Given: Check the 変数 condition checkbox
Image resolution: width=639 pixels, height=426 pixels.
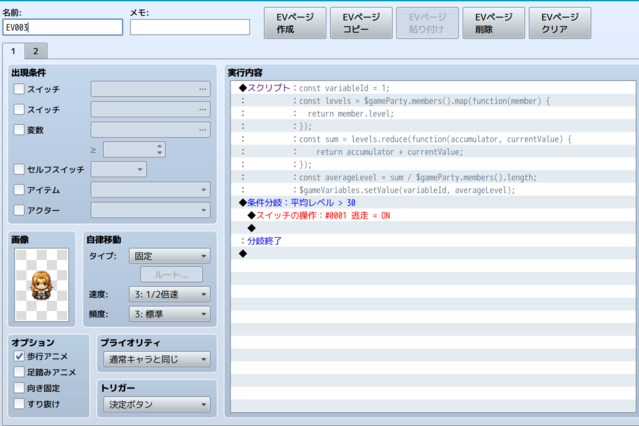Looking at the screenshot, I should (19, 130).
